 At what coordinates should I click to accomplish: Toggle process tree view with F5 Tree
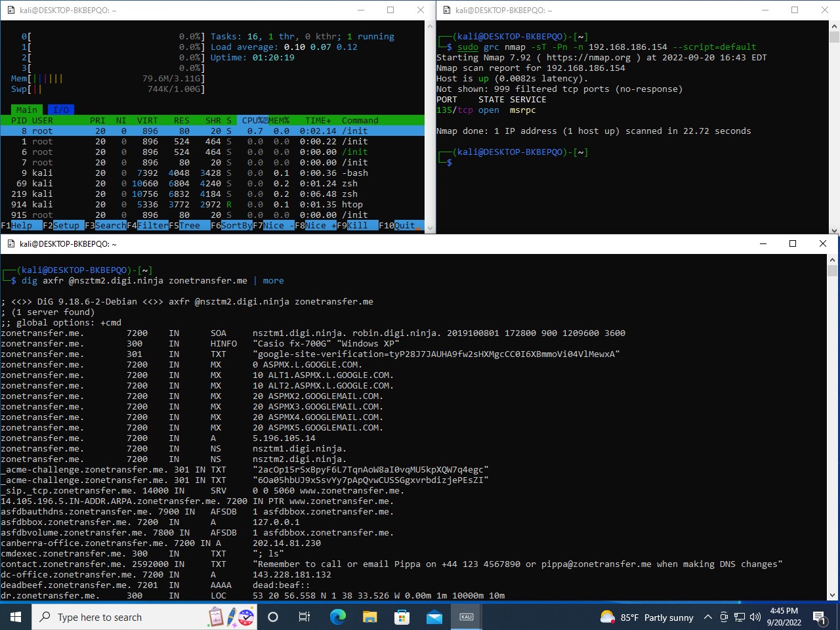point(189,225)
